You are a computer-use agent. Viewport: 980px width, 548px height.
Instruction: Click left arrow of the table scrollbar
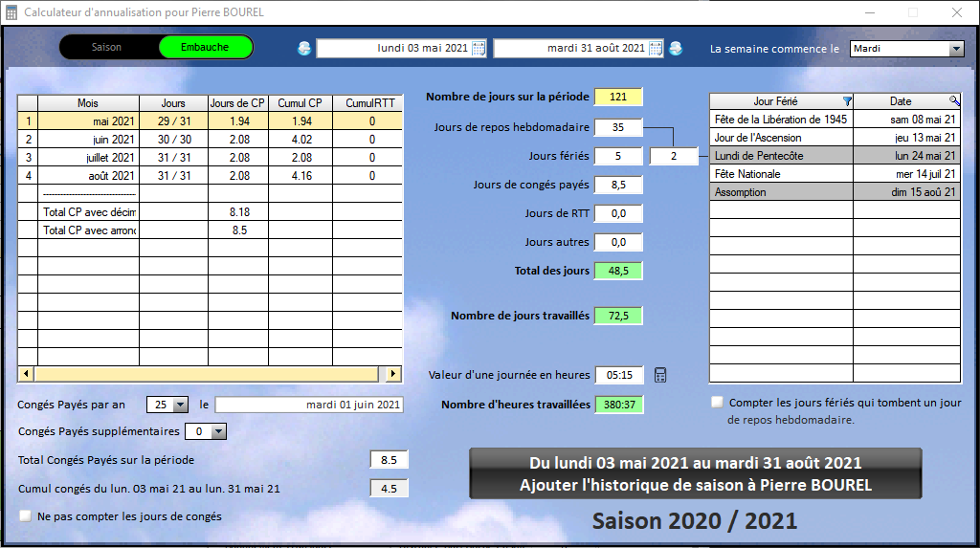pyautogui.click(x=26, y=374)
